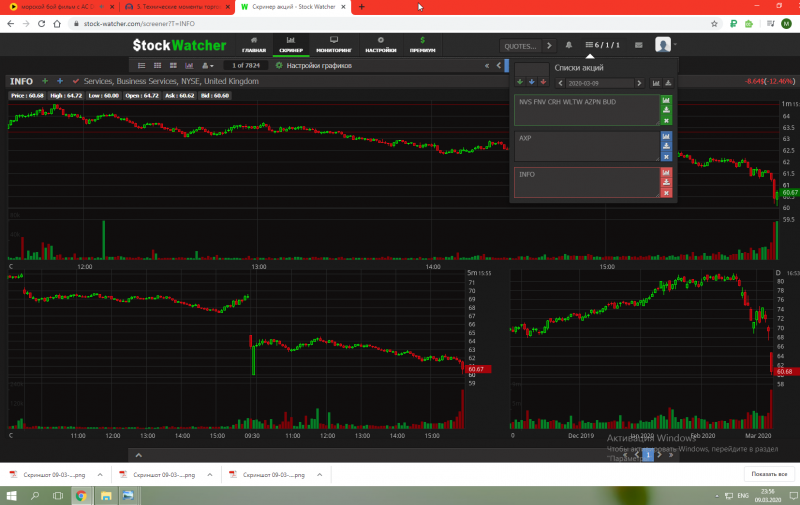Open the Мониторинг tab
Viewport: 800px width, 505px height.
[334, 45]
